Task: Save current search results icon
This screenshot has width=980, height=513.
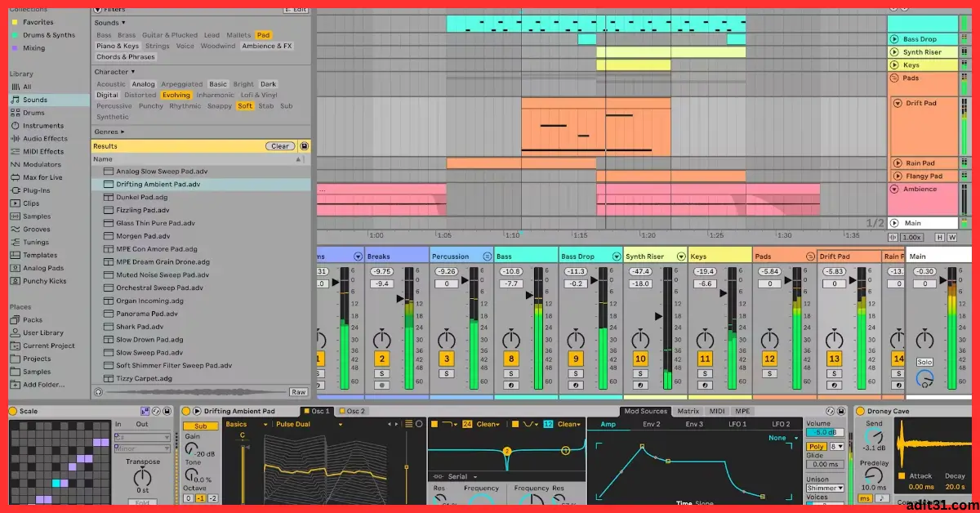Action: (x=304, y=146)
